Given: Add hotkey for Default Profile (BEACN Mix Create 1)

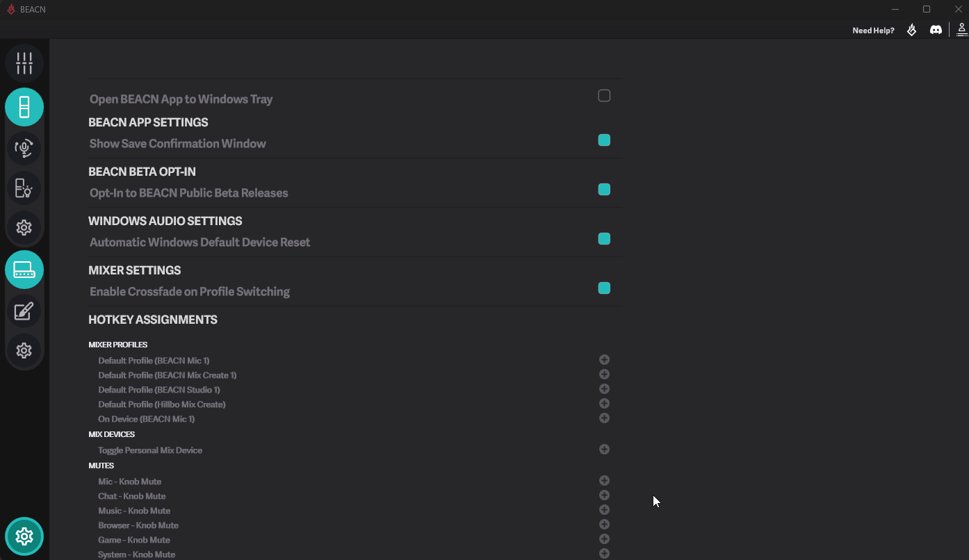Looking at the screenshot, I should point(604,374).
